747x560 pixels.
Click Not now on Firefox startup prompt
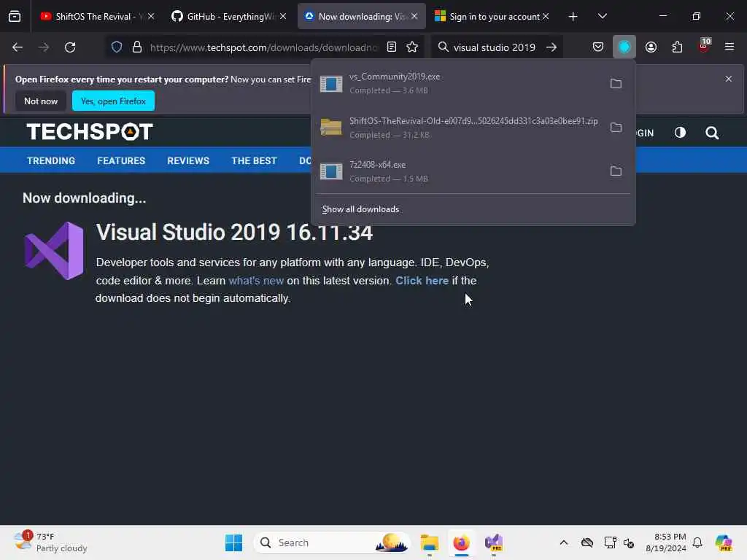[41, 101]
